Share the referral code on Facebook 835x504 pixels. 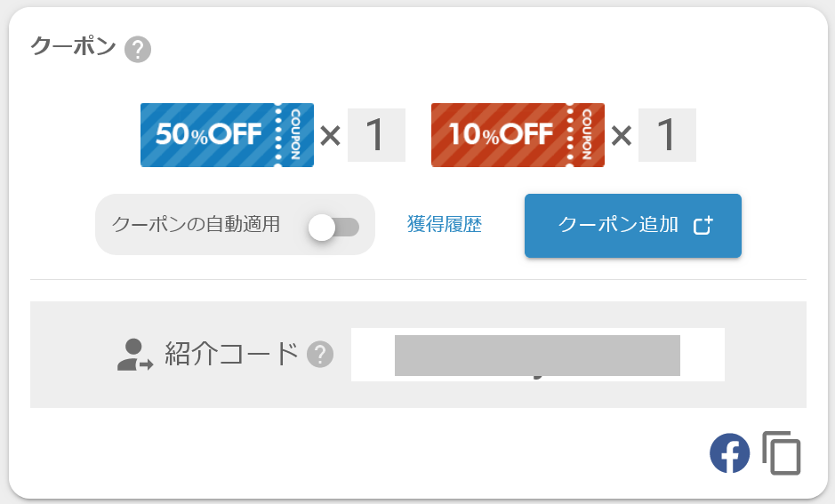[x=729, y=452]
